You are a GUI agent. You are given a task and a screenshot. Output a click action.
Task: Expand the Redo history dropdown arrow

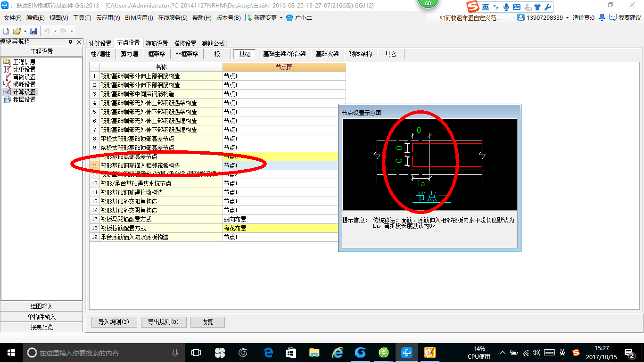(71, 31)
